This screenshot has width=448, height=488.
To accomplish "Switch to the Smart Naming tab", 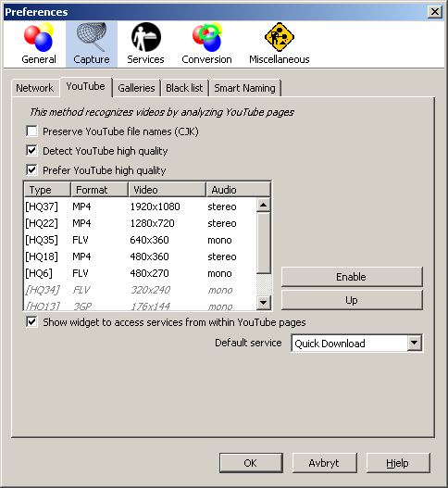I will point(245,88).
